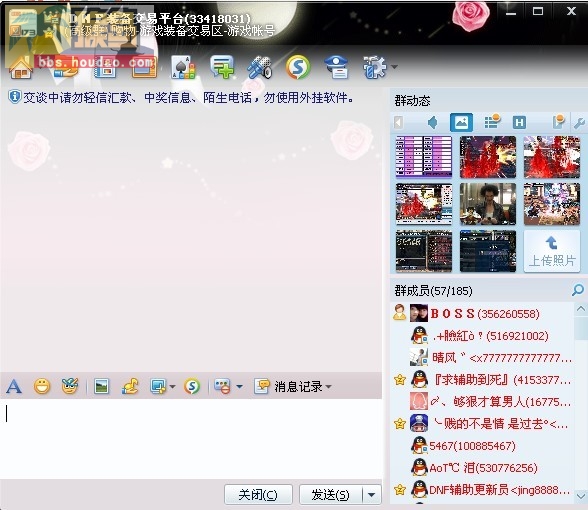Click the 上传照片 upload photo tile
The width and height of the screenshot is (588, 510).
552,251
